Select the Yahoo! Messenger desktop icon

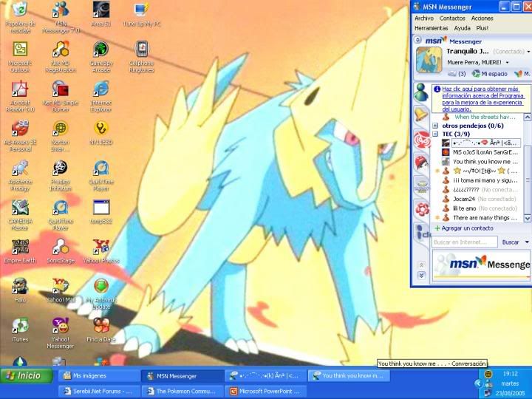pyautogui.click(x=61, y=334)
